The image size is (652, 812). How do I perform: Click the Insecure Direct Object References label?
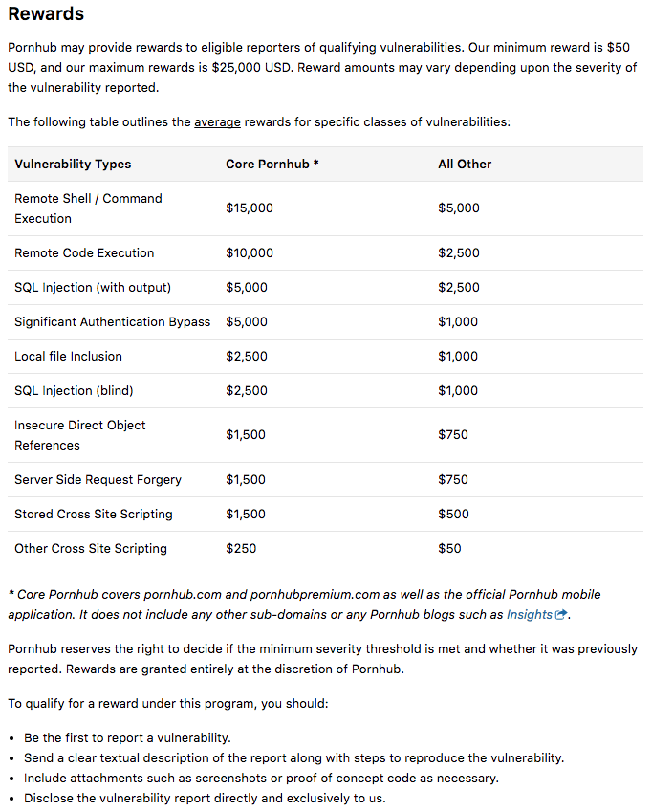[x=80, y=435]
